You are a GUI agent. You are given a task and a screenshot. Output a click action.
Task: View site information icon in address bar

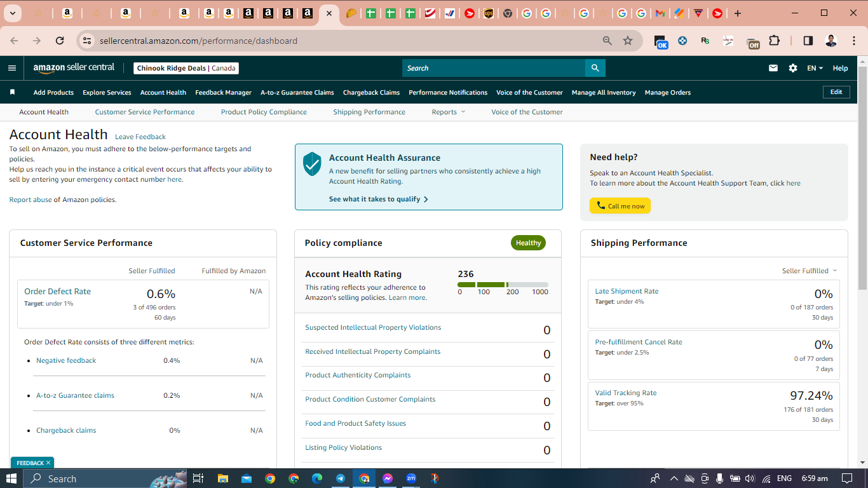(x=88, y=41)
